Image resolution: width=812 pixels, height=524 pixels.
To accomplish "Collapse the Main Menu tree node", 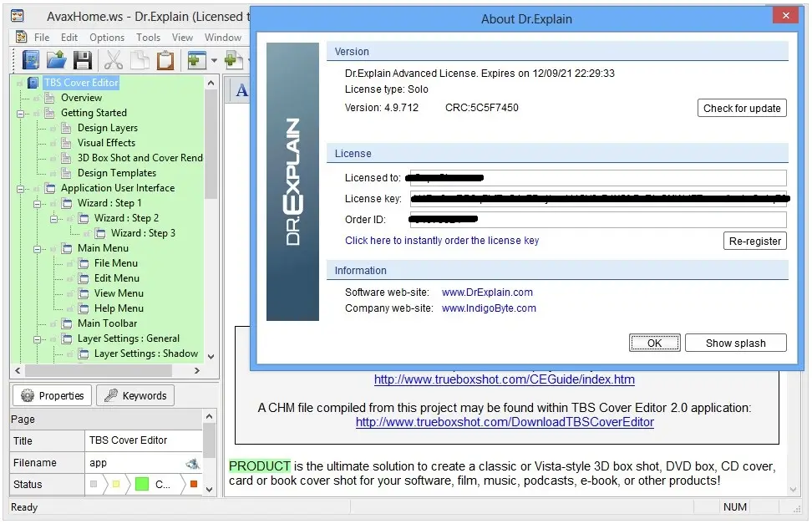I will pos(38,249).
